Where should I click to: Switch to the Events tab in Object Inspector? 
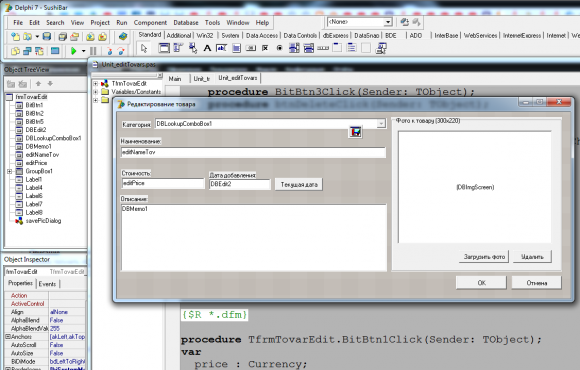point(47,284)
